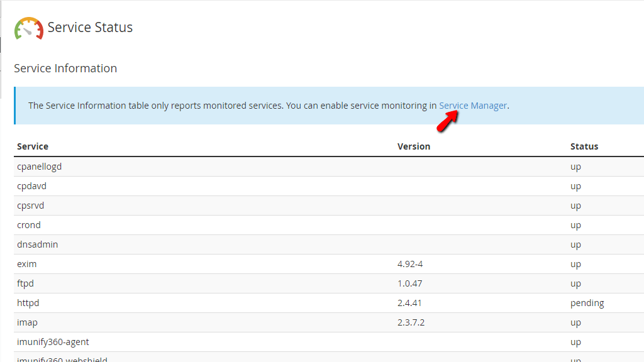Click the dnsadmin service name

pos(37,244)
